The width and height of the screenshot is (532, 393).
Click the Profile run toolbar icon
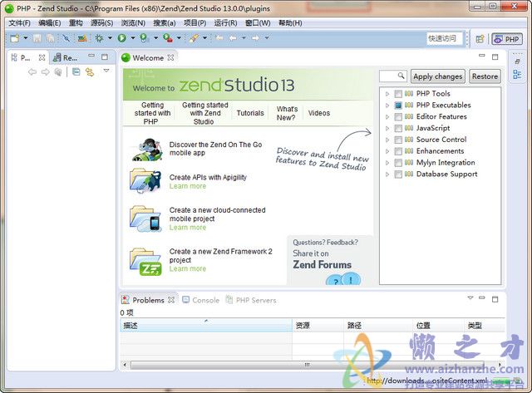tap(145, 38)
